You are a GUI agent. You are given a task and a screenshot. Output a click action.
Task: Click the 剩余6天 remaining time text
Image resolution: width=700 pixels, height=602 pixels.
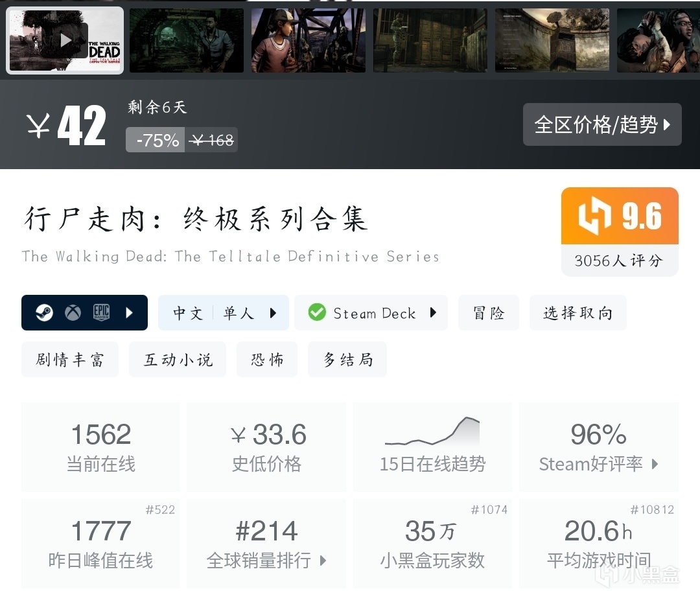pyautogui.click(x=157, y=107)
